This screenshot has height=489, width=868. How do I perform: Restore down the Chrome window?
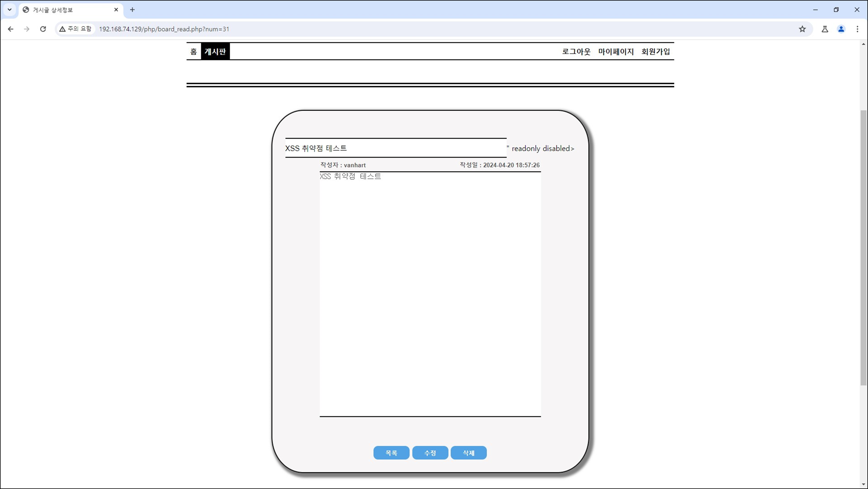coord(836,10)
